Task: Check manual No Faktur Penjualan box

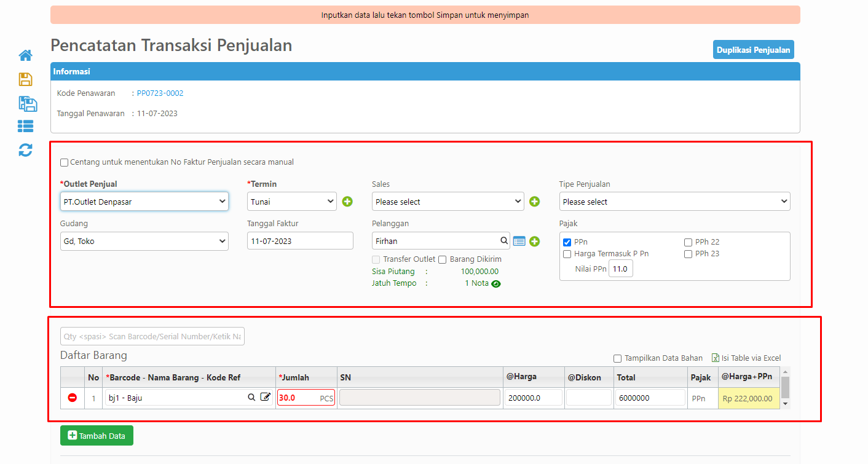Action: pos(64,163)
